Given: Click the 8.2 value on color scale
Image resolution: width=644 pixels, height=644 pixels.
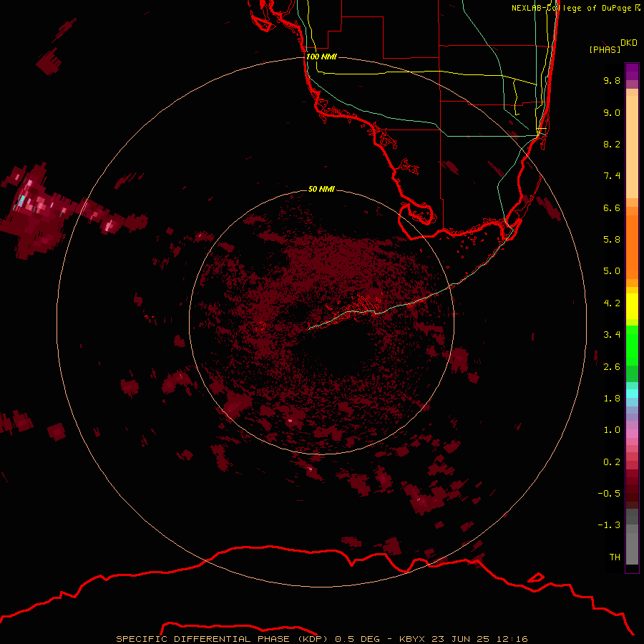Looking at the screenshot, I should [x=612, y=144].
